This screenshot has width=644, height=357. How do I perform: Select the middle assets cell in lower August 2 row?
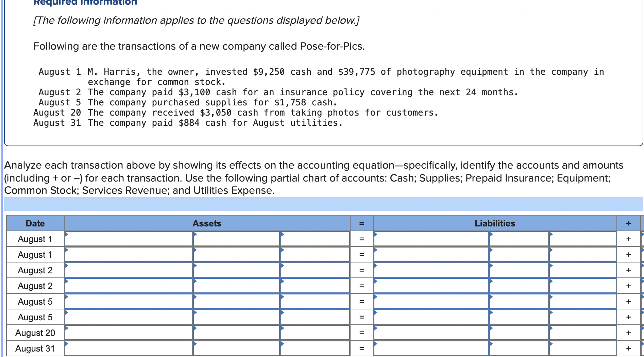[x=236, y=286]
